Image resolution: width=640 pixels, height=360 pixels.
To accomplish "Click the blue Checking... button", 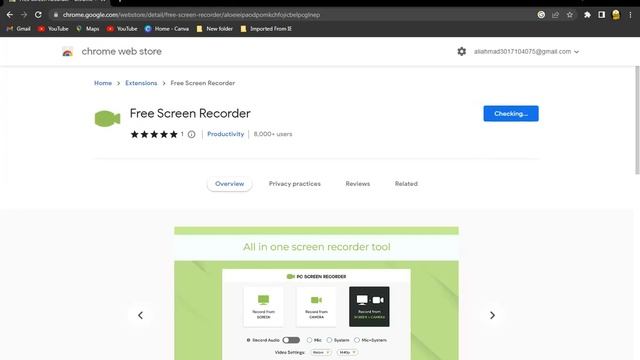I will click(x=511, y=113).
